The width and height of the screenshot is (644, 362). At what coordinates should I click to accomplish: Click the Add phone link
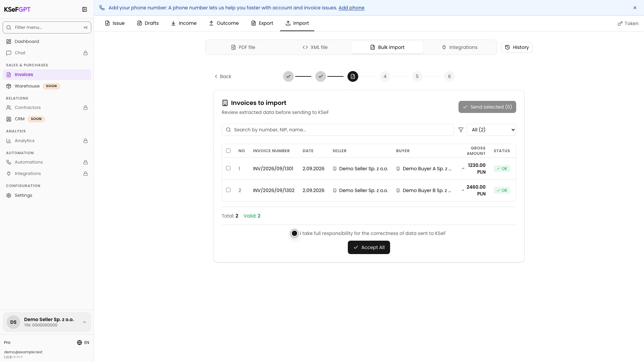coord(352,8)
